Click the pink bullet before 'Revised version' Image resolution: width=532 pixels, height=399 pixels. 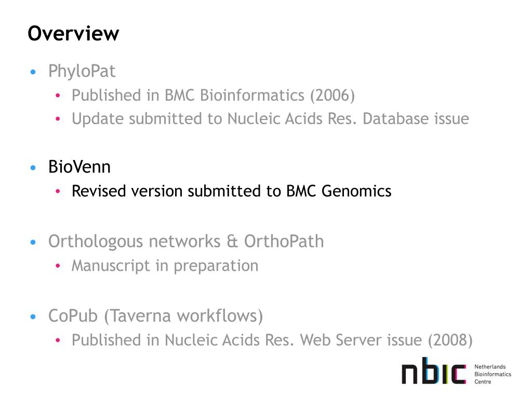point(58,191)
